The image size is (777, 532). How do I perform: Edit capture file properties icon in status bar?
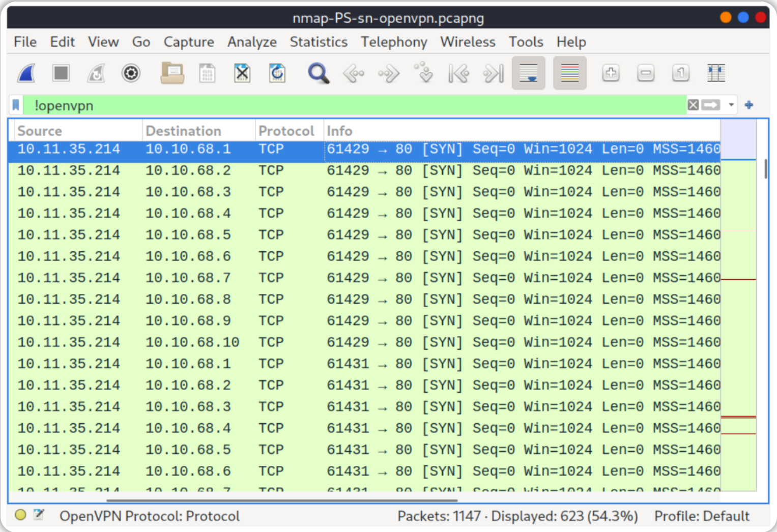(x=39, y=515)
